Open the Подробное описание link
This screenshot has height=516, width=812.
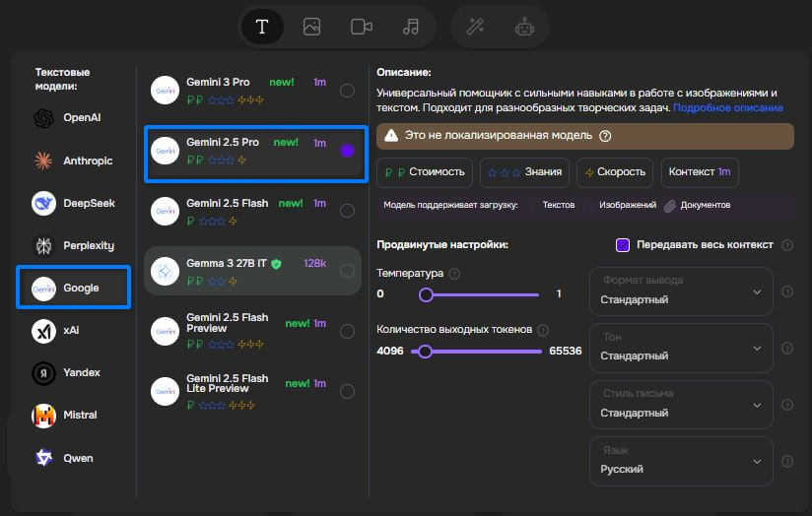pos(728,107)
